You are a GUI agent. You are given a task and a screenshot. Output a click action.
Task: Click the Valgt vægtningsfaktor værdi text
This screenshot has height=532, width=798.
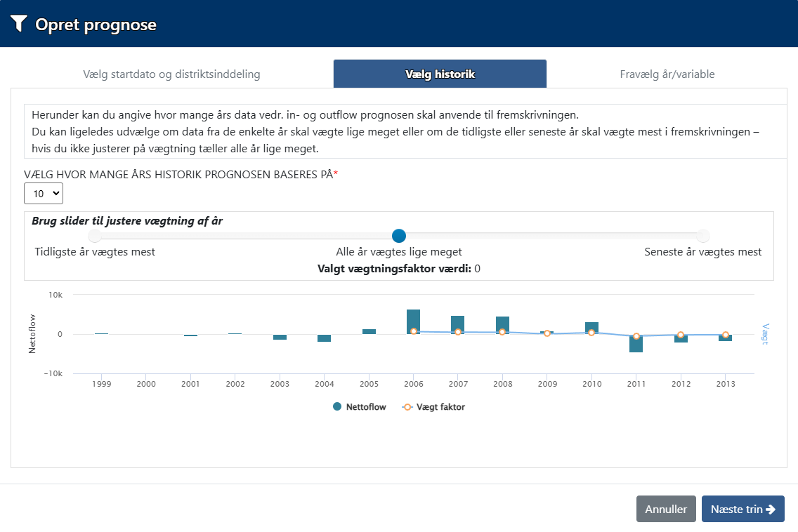click(399, 269)
